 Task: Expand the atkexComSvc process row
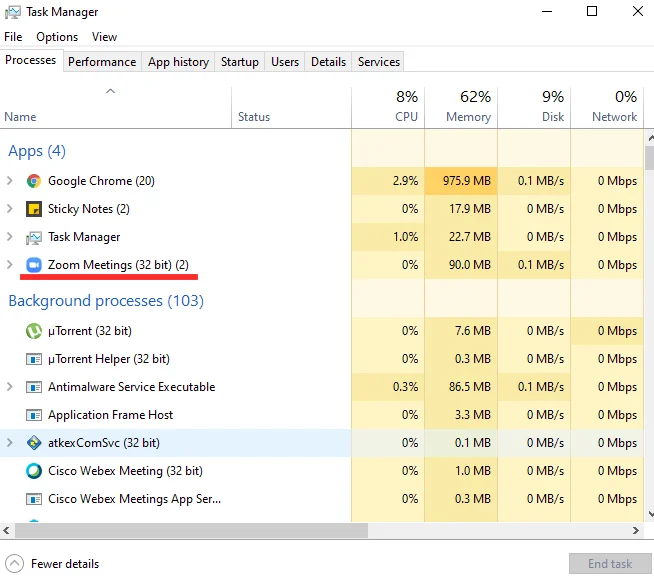pos(10,443)
